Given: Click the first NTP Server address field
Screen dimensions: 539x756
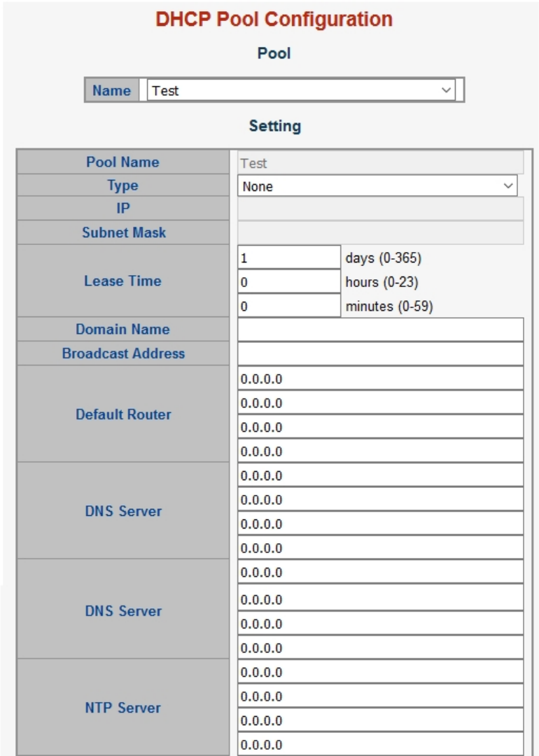Looking at the screenshot, I should click(380, 672).
